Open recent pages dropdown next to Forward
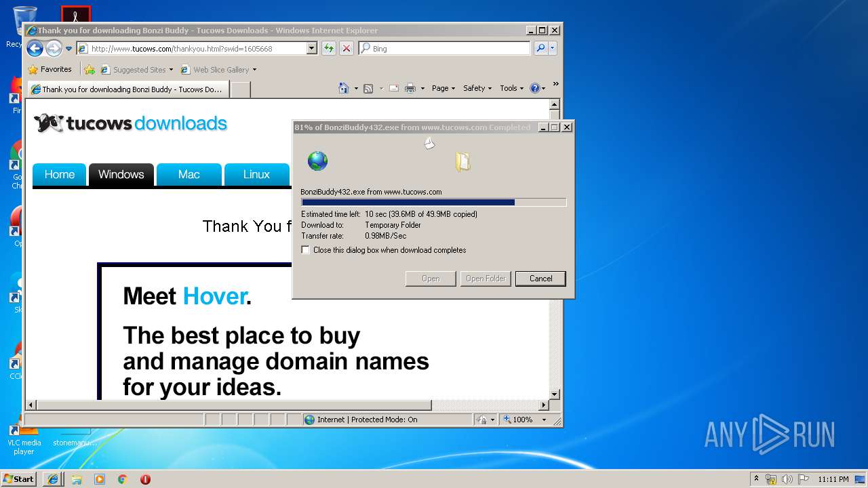Screen dimensions: 868x488 (x=68, y=49)
